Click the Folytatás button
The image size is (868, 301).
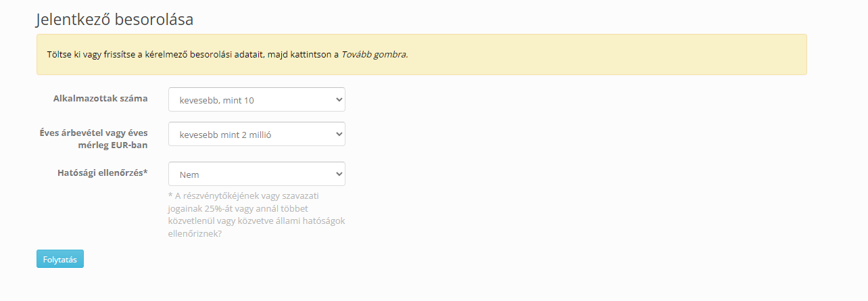pos(60,259)
